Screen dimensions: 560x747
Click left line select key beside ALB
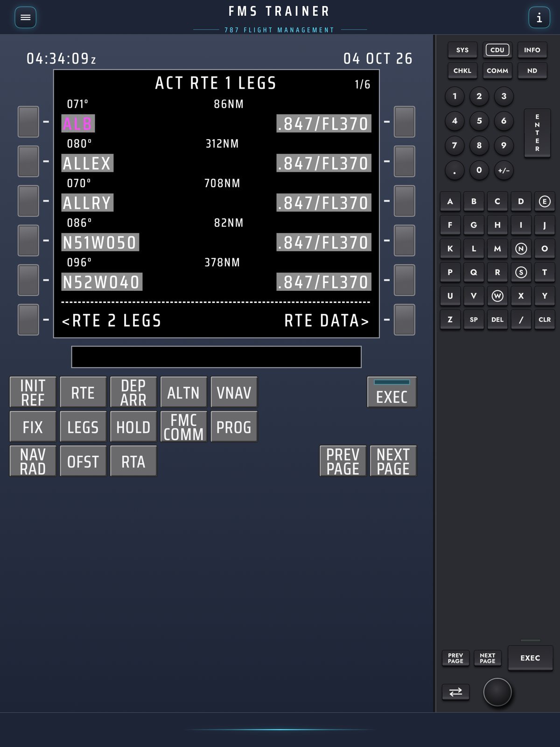28,122
